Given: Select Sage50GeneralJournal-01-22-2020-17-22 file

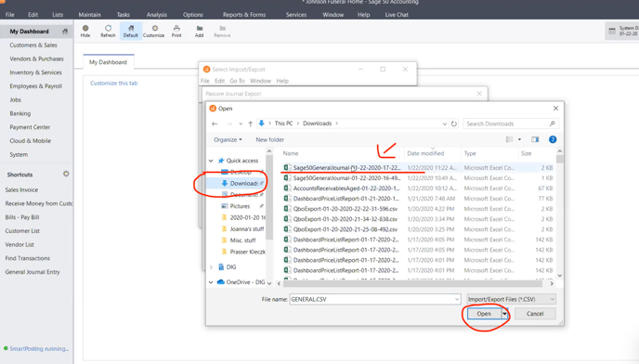Looking at the screenshot, I should 346,167.
